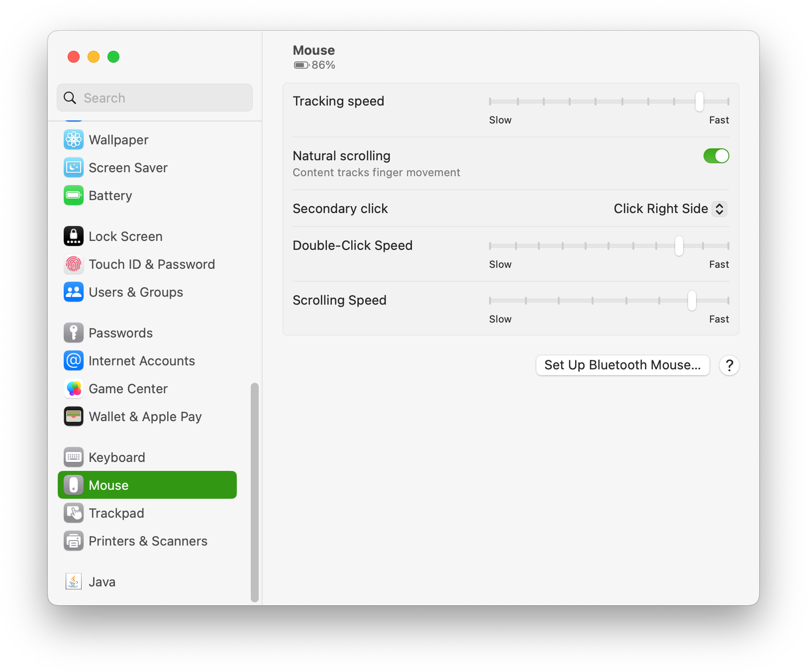Click the Users & Groups people icon
The image size is (807, 672).
click(74, 292)
